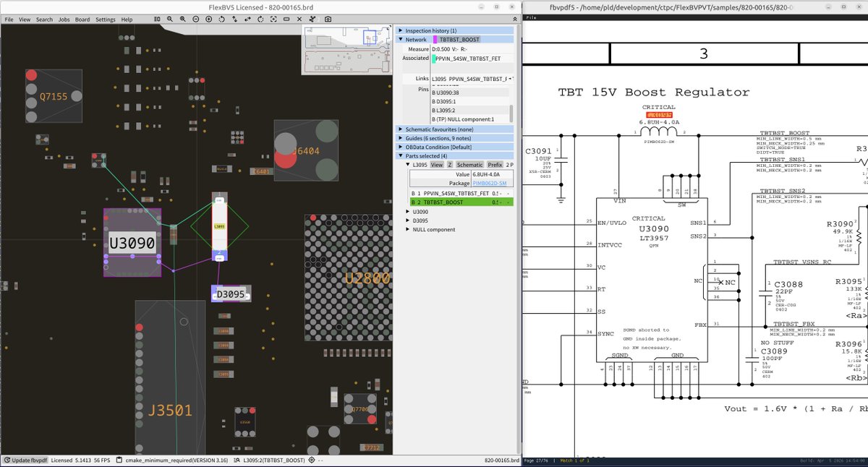868x467 pixels.
Task: Open the File menu in FlexBVS
Action: point(9,20)
